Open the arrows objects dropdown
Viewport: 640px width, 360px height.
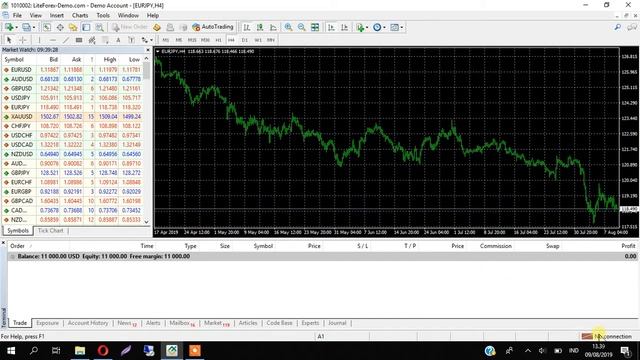pyautogui.click(x=147, y=40)
